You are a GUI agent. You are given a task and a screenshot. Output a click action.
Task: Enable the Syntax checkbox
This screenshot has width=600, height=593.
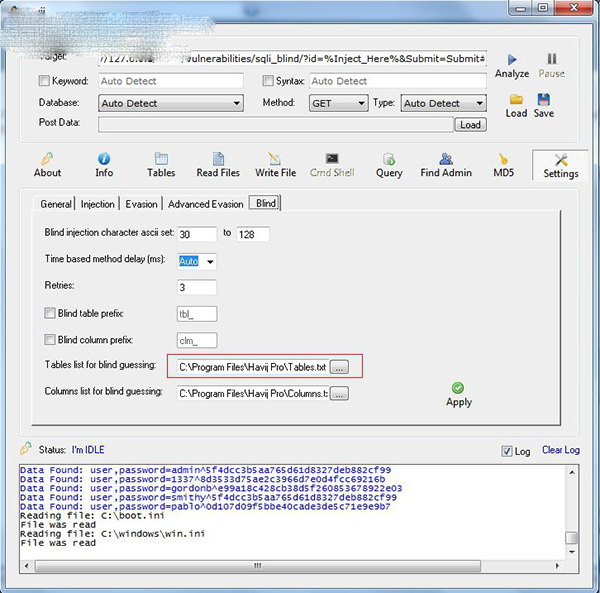(268, 81)
